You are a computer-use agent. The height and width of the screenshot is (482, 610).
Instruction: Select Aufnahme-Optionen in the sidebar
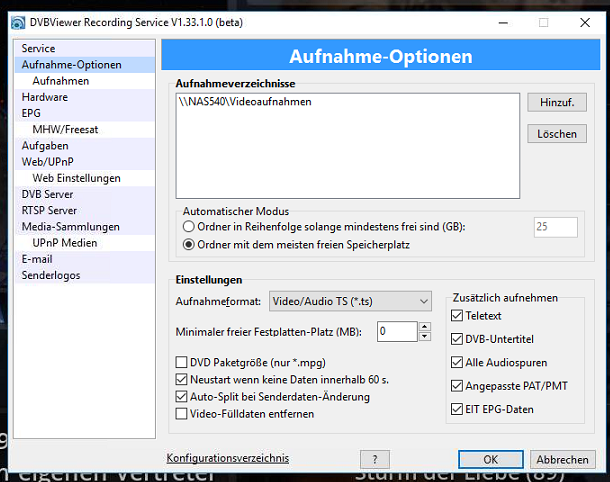coord(84,65)
